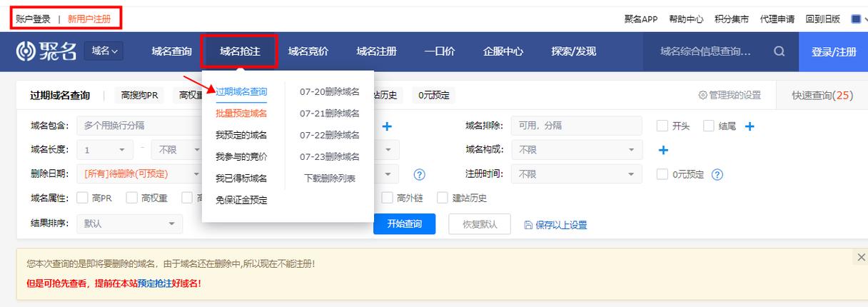Open the 域名长度 minimum dropdown
This screenshot has height=307, width=868.
pos(106,150)
